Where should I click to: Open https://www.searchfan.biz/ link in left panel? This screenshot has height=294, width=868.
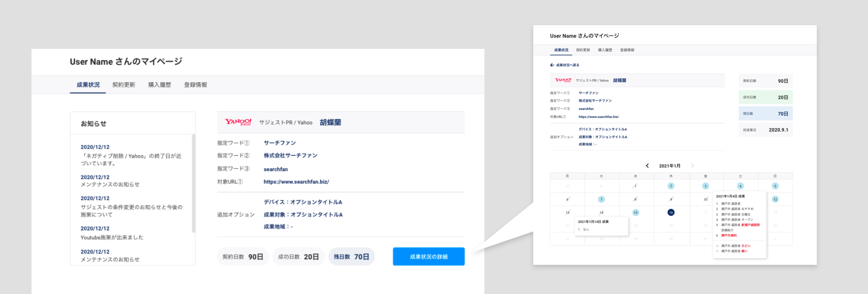[x=296, y=182]
